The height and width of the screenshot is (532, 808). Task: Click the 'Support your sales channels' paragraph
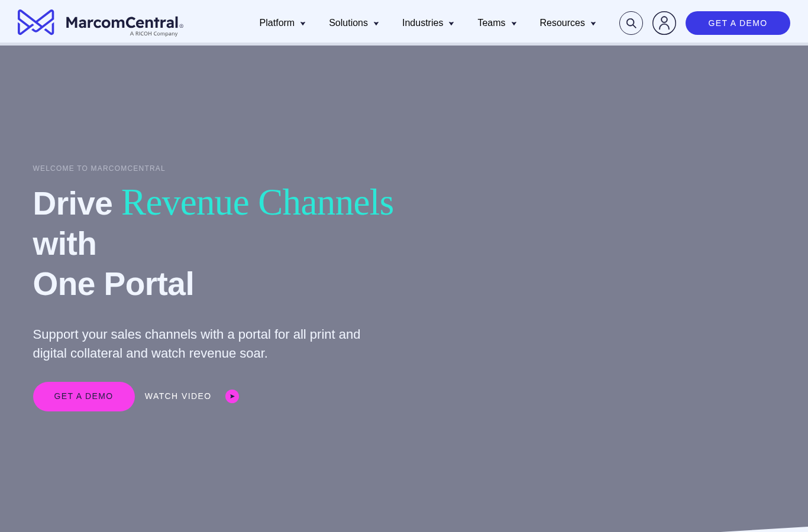(197, 343)
